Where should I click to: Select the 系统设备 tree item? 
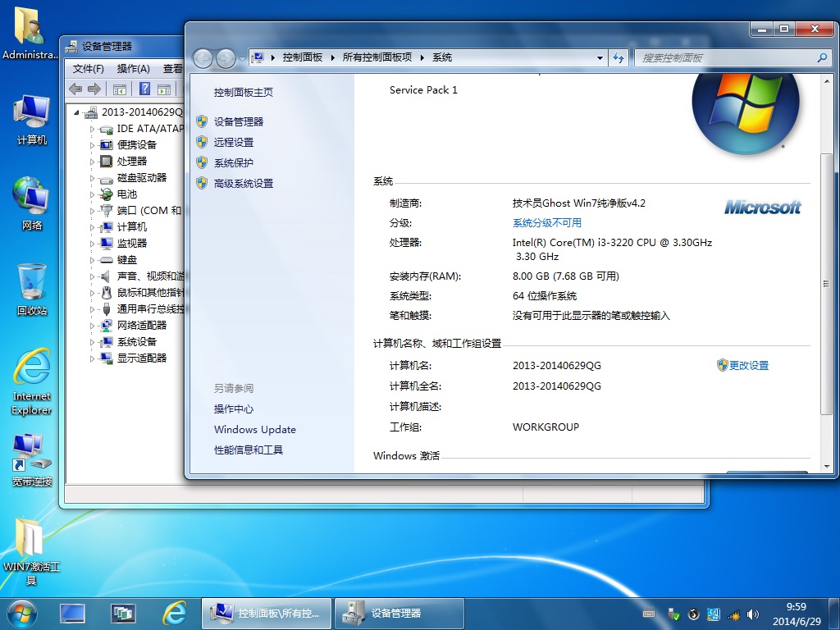(x=137, y=341)
